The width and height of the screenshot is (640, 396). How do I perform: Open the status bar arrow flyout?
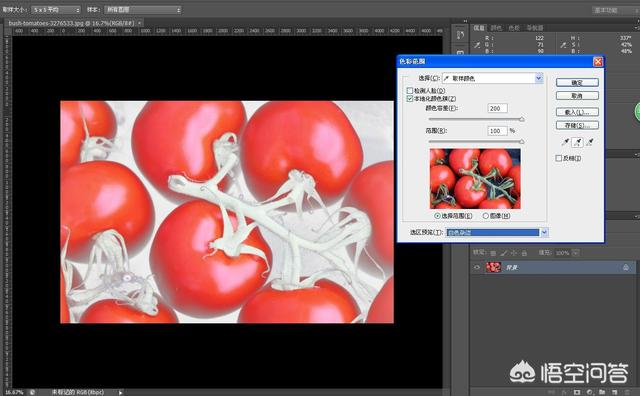[x=120, y=392]
